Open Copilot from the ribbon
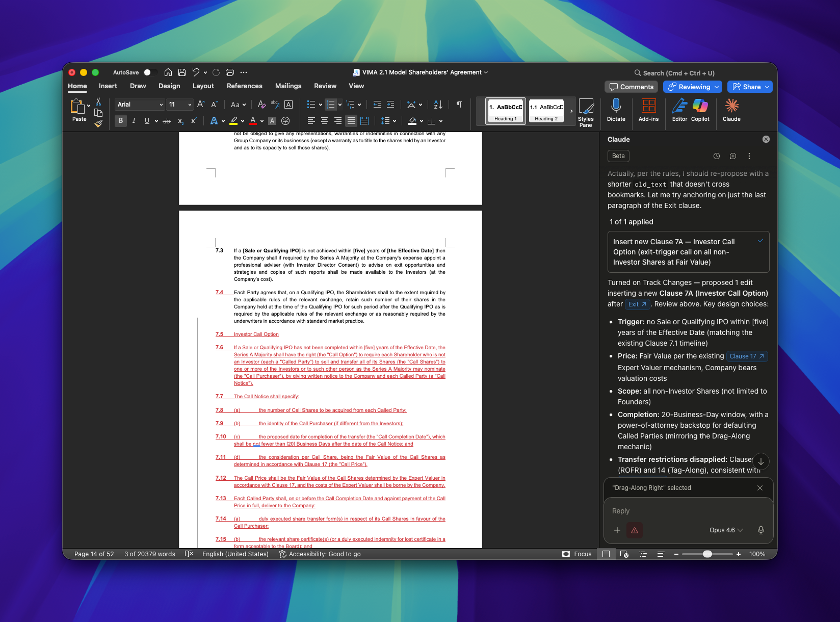This screenshot has width=840, height=622. [700, 111]
